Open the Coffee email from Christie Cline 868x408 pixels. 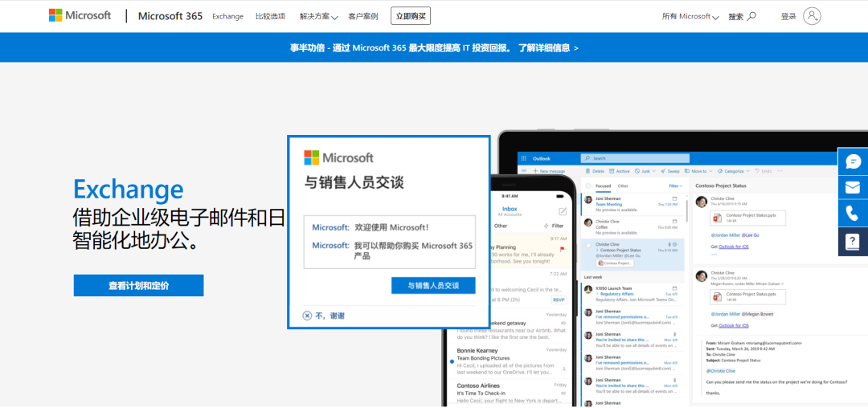point(633,226)
